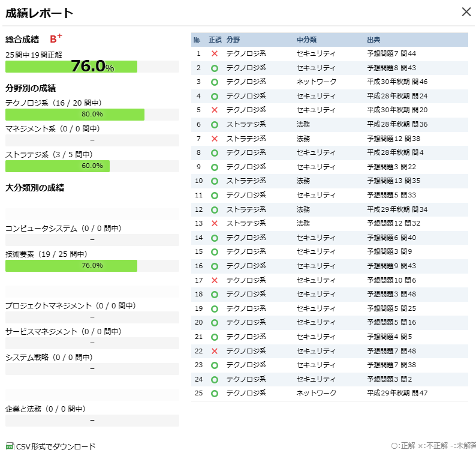Click the green circle mark in row 9
The width and height of the screenshot is (476, 450).
click(x=215, y=167)
